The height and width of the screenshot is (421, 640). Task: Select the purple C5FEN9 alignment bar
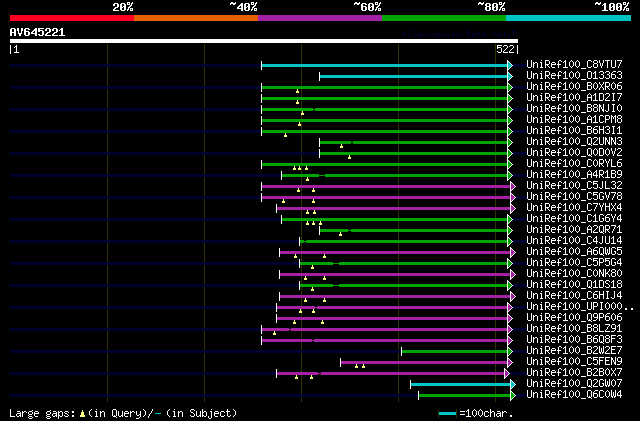(424, 363)
